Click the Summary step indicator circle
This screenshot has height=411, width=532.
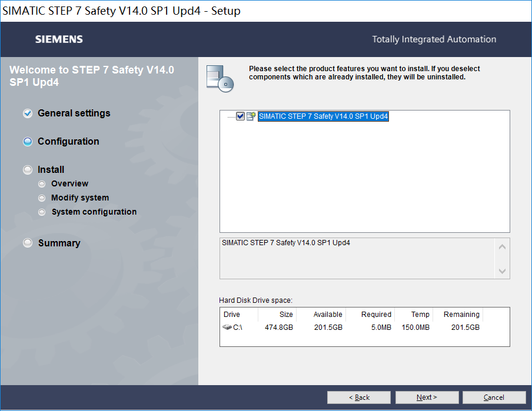coord(28,243)
